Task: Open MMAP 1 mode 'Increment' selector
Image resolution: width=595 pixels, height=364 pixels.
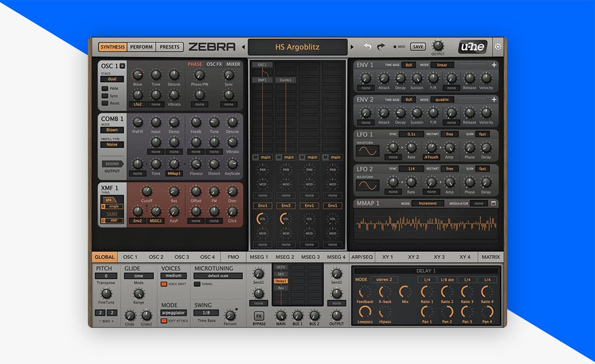Action: tap(427, 203)
